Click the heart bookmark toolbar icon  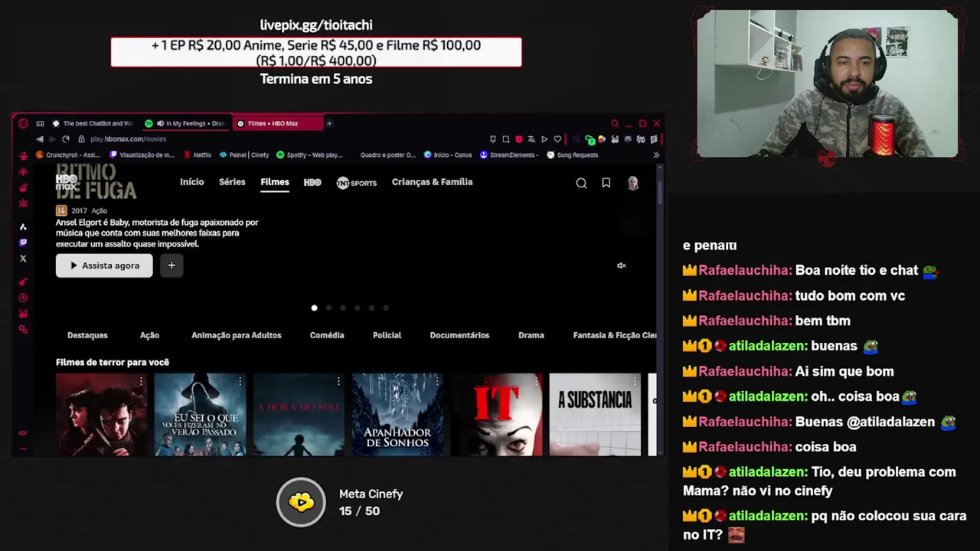click(x=557, y=139)
